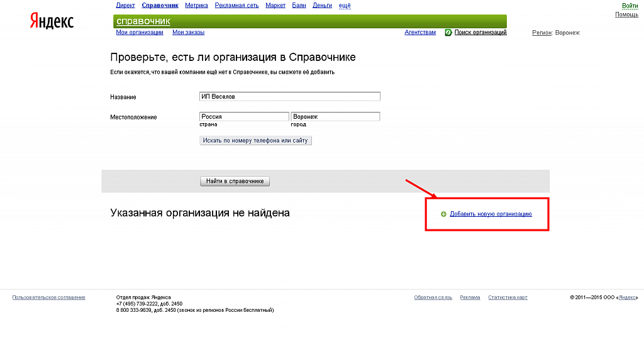The width and height of the screenshot is (644, 352).
Task: Open Деньги in top navigation
Action: pyautogui.click(x=322, y=5)
